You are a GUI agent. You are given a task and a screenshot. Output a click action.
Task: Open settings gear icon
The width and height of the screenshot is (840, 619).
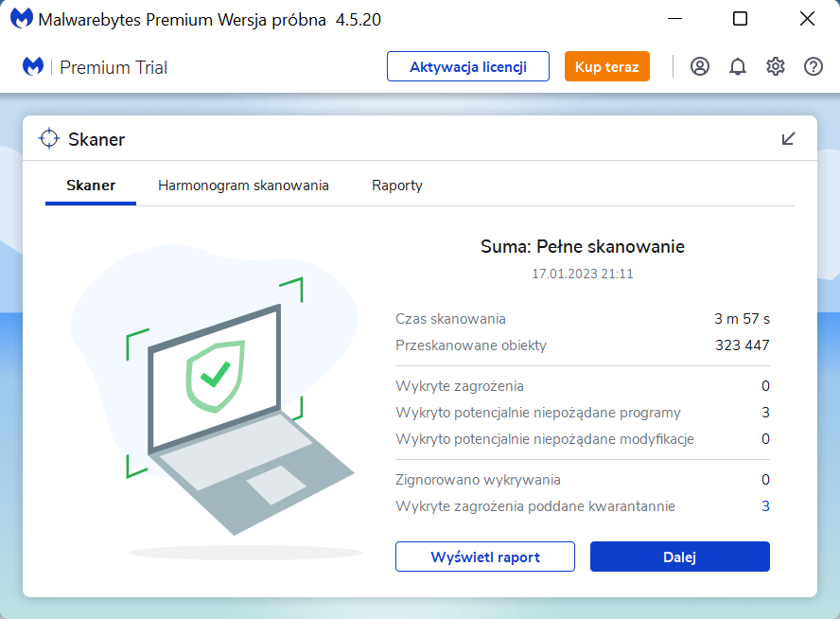[775, 66]
